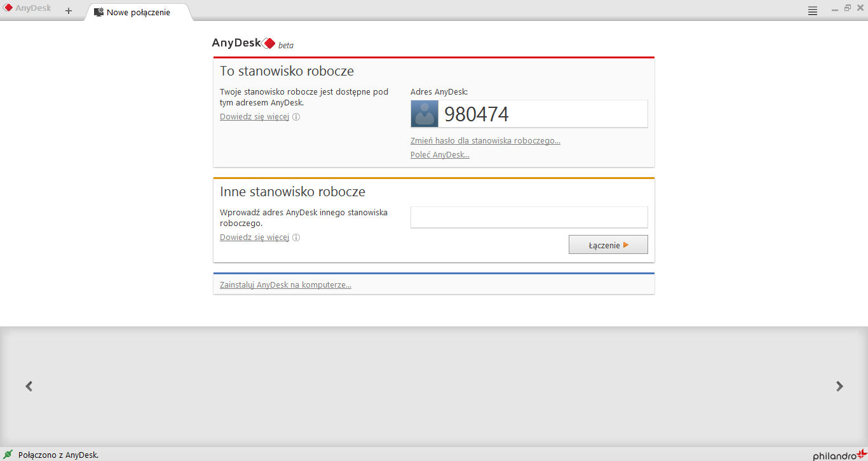Image resolution: width=868 pixels, height=461 pixels.
Task: Go to previous item with left arrow
Action: click(x=29, y=386)
